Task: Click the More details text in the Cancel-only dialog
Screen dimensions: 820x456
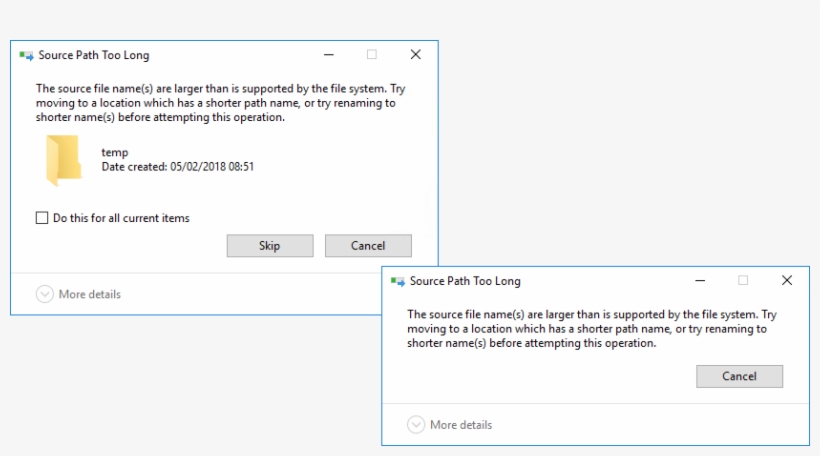Action: point(461,425)
